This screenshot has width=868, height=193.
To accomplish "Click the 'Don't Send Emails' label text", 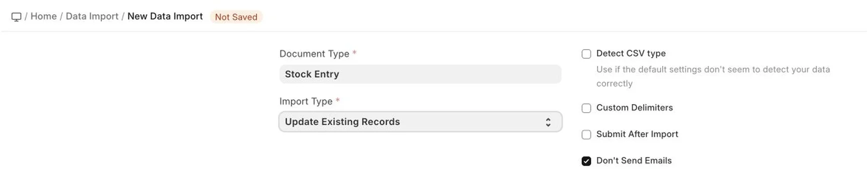I will [x=634, y=160].
